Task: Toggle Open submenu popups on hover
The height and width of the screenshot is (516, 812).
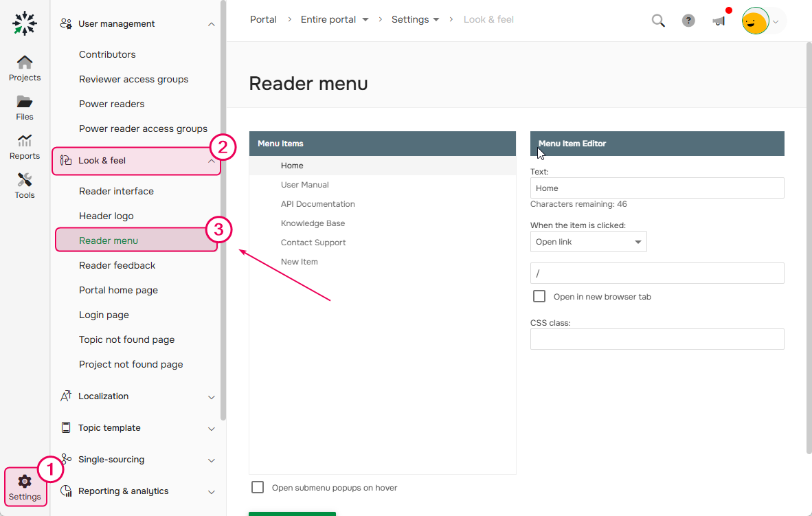Action: [258, 487]
